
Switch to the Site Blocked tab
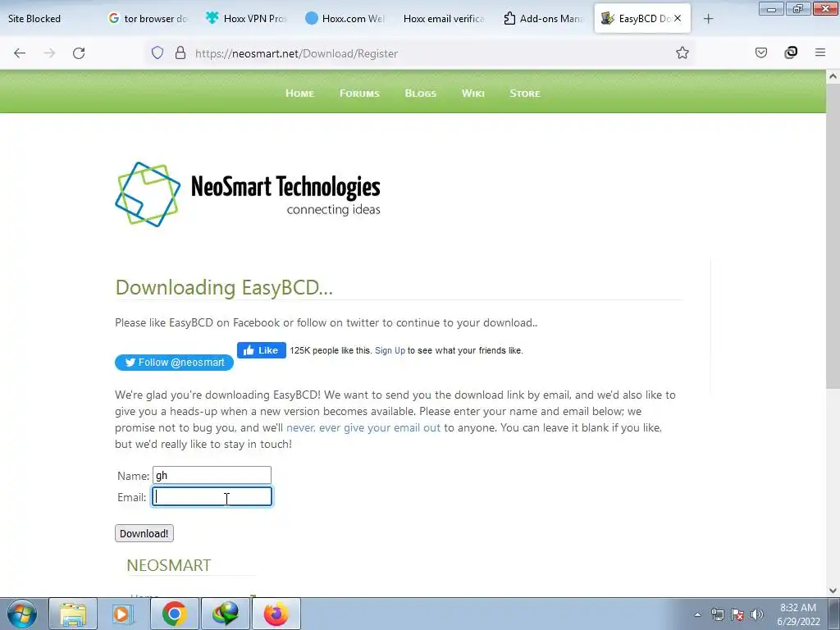pyautogui.click(x=34, y=19)
